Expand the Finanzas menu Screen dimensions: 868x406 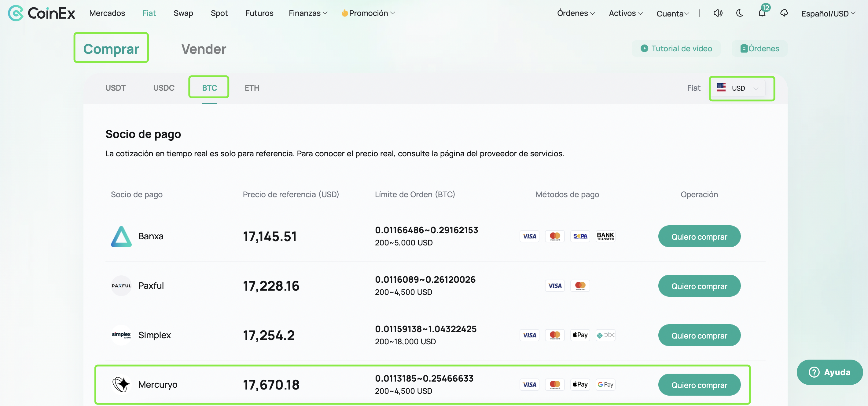tap(308, 13)
